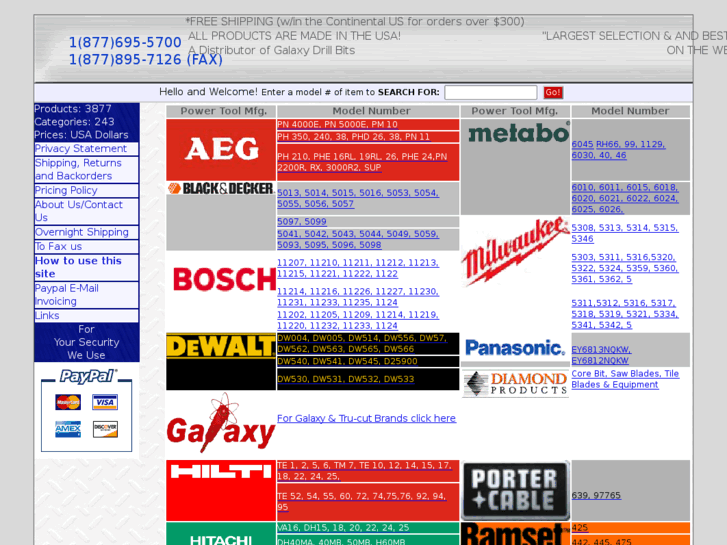
Task: Open Bosch 11214, 11216 models link
Action: click(x=358, y=297)
